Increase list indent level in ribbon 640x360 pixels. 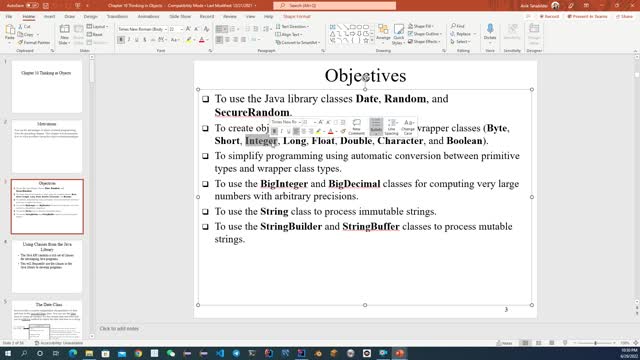pos(256,29)
